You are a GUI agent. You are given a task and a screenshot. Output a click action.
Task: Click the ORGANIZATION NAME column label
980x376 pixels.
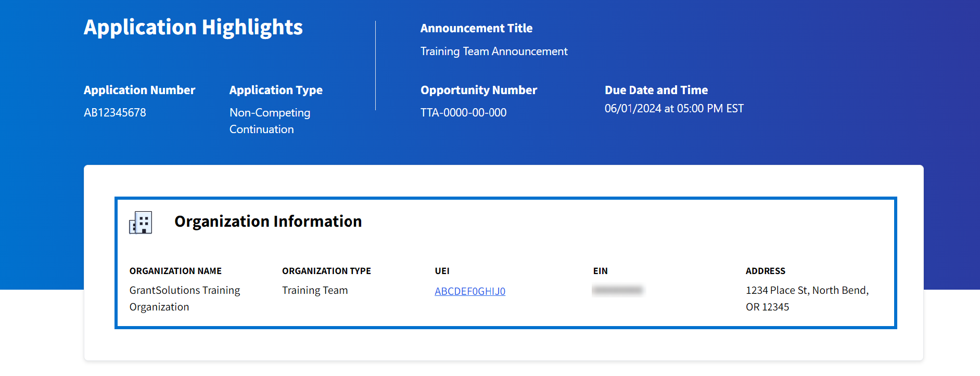[x=175, y=271]
